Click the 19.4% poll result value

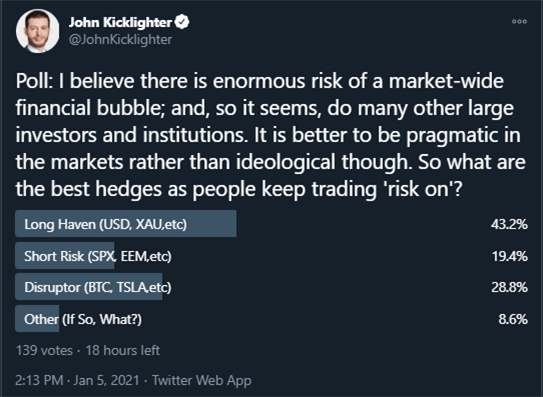click(510, 256)
